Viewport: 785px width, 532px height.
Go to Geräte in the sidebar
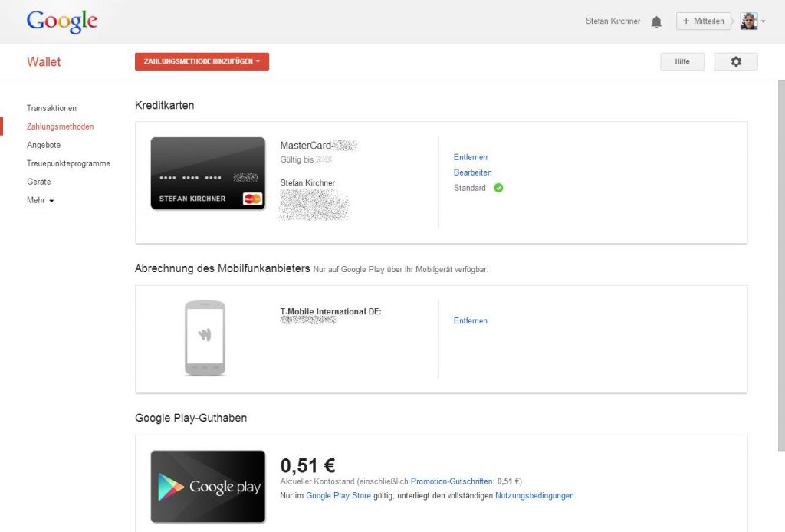[39, 182]
